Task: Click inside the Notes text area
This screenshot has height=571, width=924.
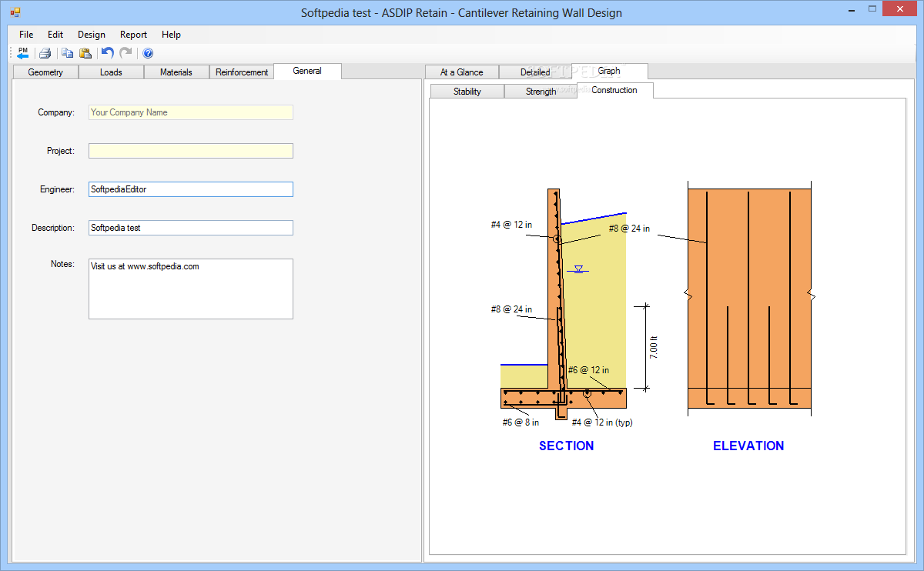Action: click(x=191, y=289)
